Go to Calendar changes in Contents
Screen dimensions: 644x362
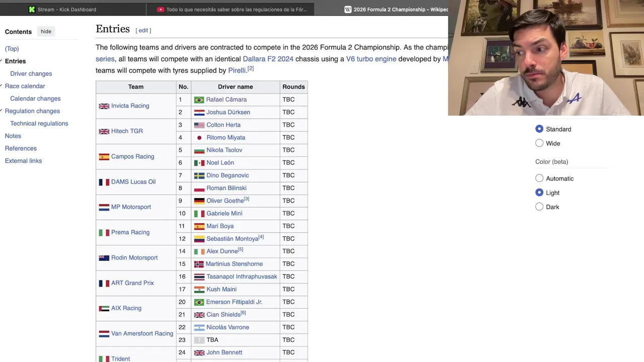35,99
